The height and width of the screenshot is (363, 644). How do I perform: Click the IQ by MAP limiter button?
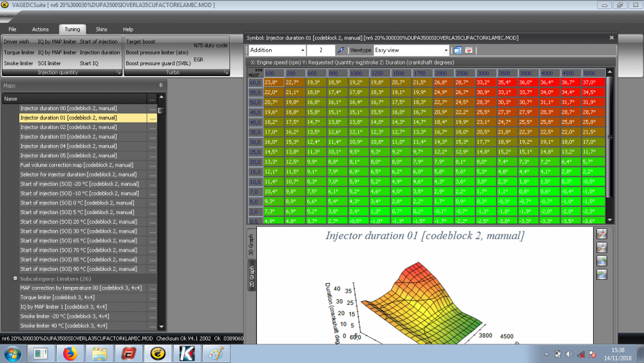(57, 41)
